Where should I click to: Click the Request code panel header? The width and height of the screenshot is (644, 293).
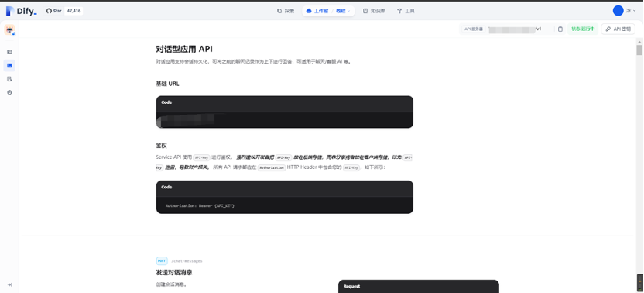pyautogui.click(x=419, y=286)
